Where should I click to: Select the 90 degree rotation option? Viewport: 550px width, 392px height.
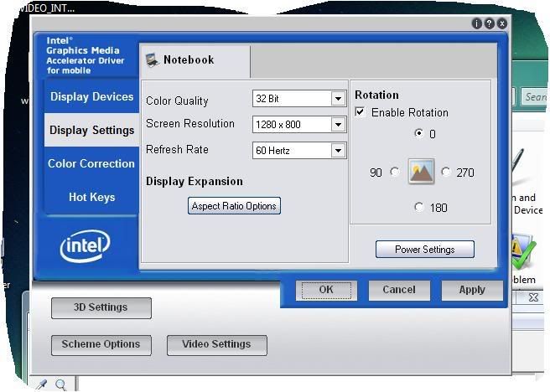coord(395,172)
